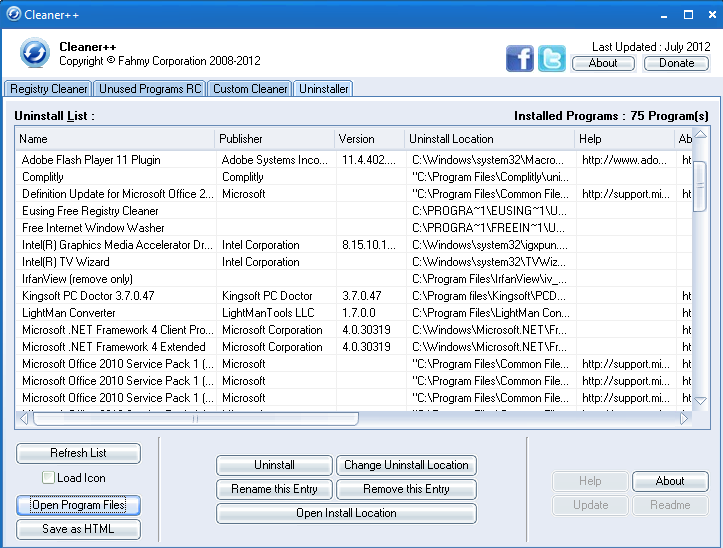Select Kingsoft PC Doctor 3.7.0.47 row
Viewport: 723px width, 548px height.
tap(354, 296)
